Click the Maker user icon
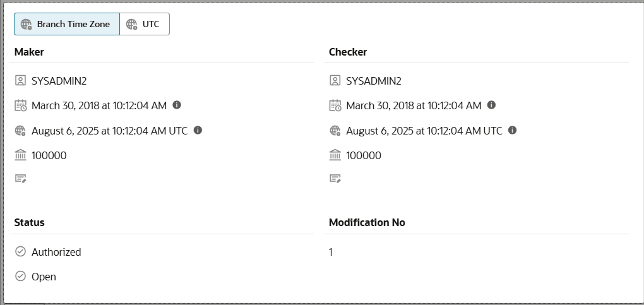Image resolution: width=644 pixels, height=305 pixels. 20,81
